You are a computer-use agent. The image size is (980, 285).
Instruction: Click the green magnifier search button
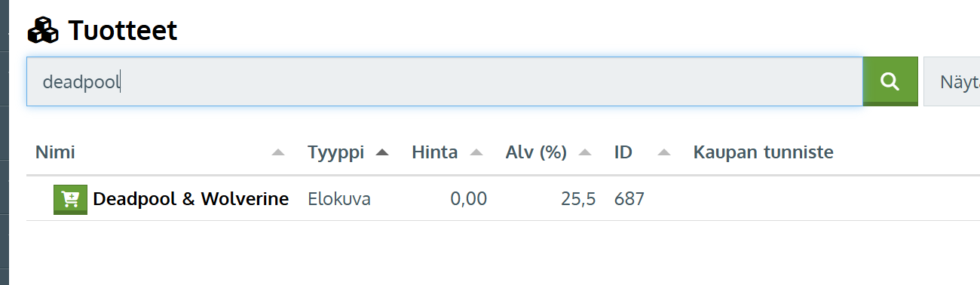point(890,81)
